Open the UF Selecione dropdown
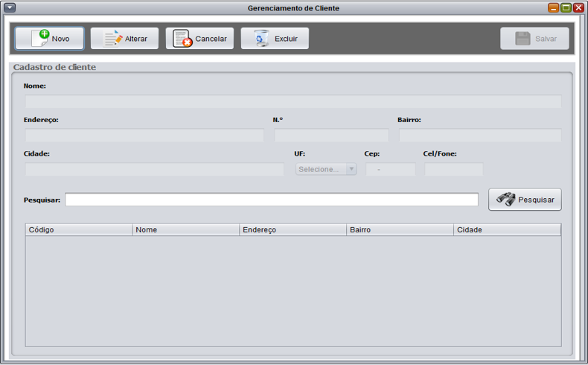The height and width of the screenshot is (365, 588). (326, 169)
